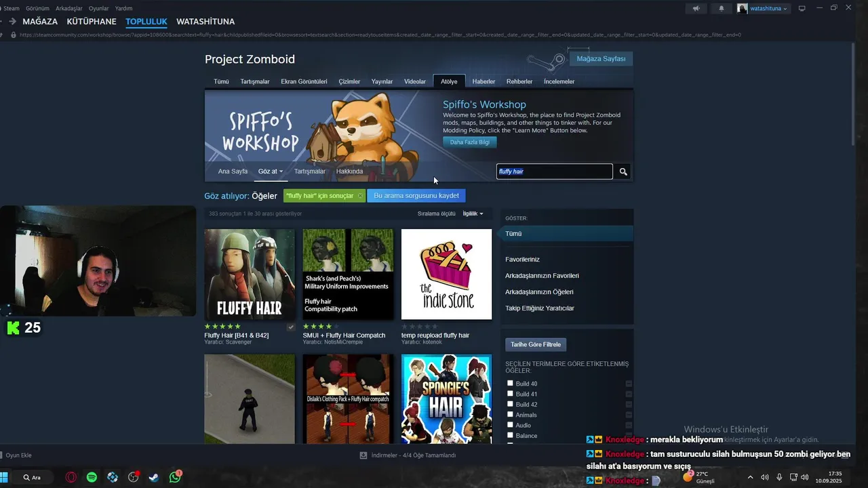Image resolution: width=868 pixels, height=488 pixels.
Task: Show hidden tray icons chevron
Action: point(750,477)
